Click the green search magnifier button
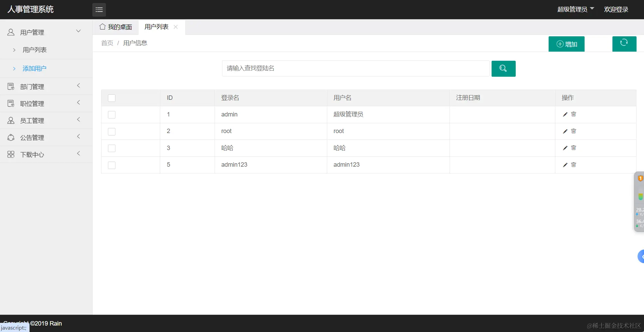The width and height of the screenshot is (644, 332). [x=503, y=69]
